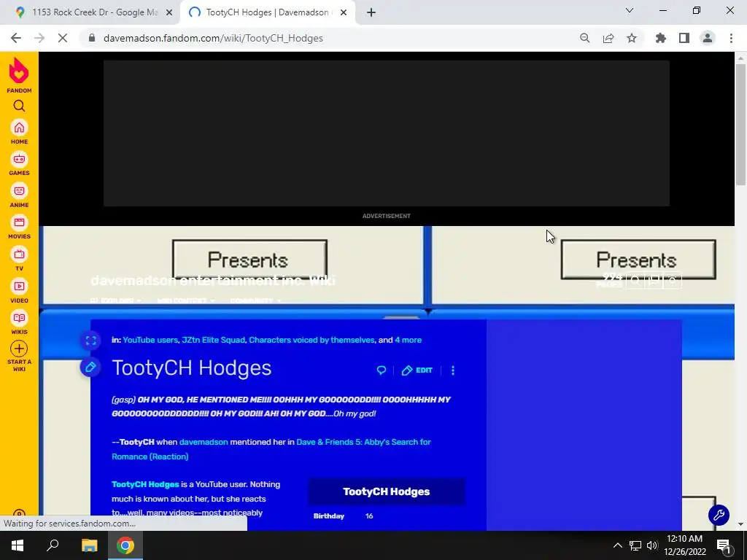View site info lock icon
This screenshot has height=560, width=747.
coord(92,38)
